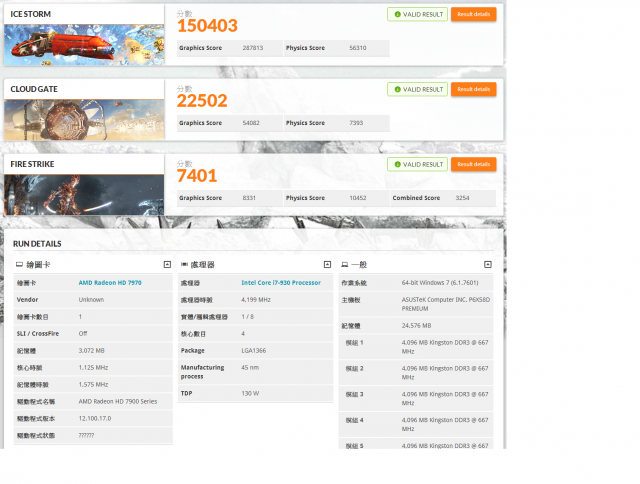The height and width of the screenshot is (484, 640).
Task: Select driver version 12.100.17.0
Action: pyautogui.click(x=95, y=419)
